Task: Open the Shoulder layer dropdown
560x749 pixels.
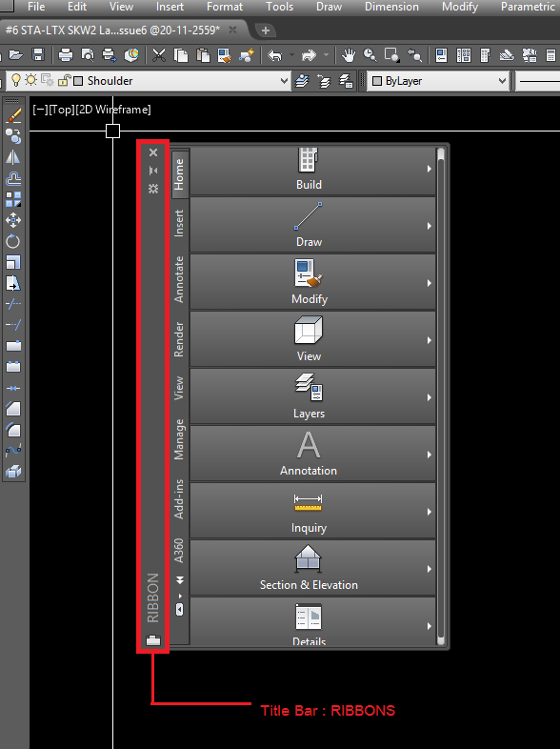Action: 285,81
